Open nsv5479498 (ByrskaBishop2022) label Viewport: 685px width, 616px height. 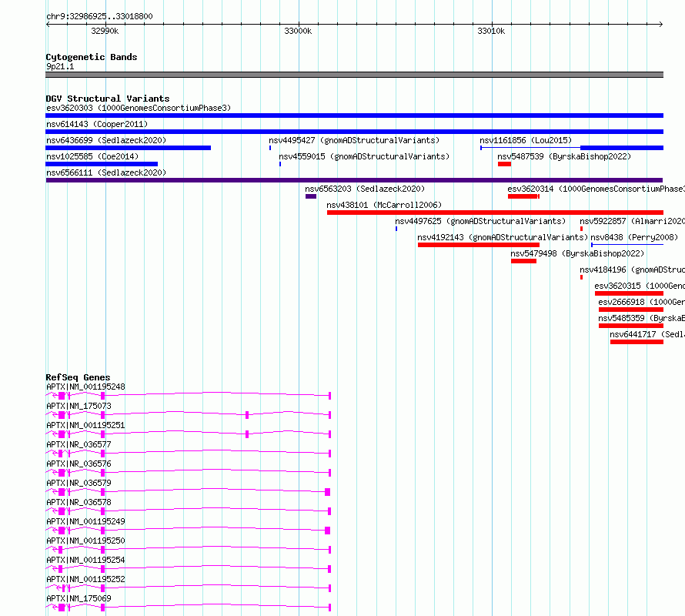(577, 253)
